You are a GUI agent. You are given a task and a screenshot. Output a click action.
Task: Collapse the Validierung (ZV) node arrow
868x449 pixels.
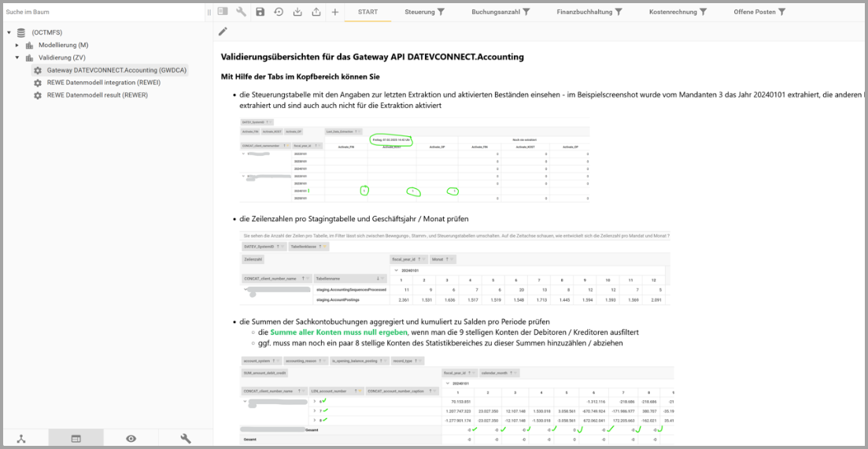[17, 58]
